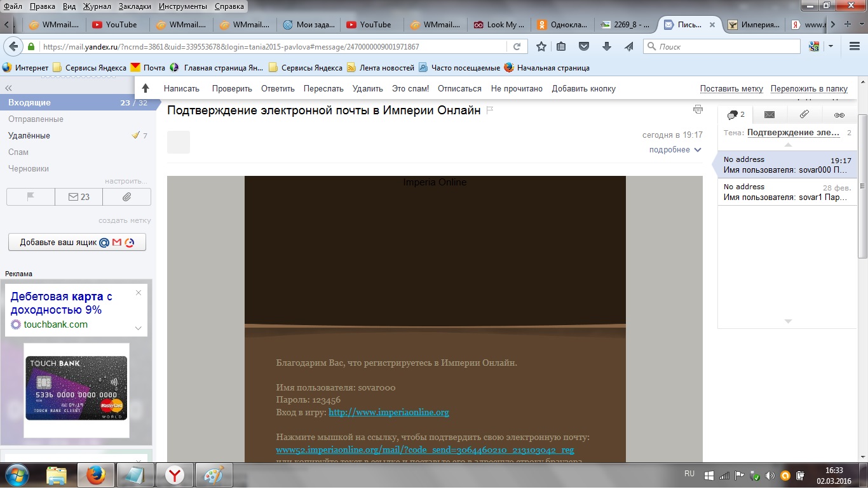Switch to the envelope tab in the right panel
Screen dimensions: 868x494
(770, 115)
